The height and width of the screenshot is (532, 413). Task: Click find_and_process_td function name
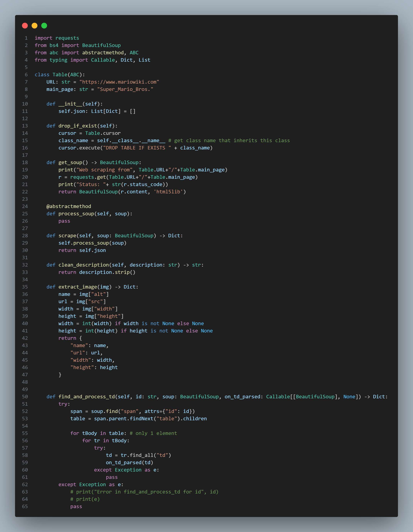[x=87, y=397]
